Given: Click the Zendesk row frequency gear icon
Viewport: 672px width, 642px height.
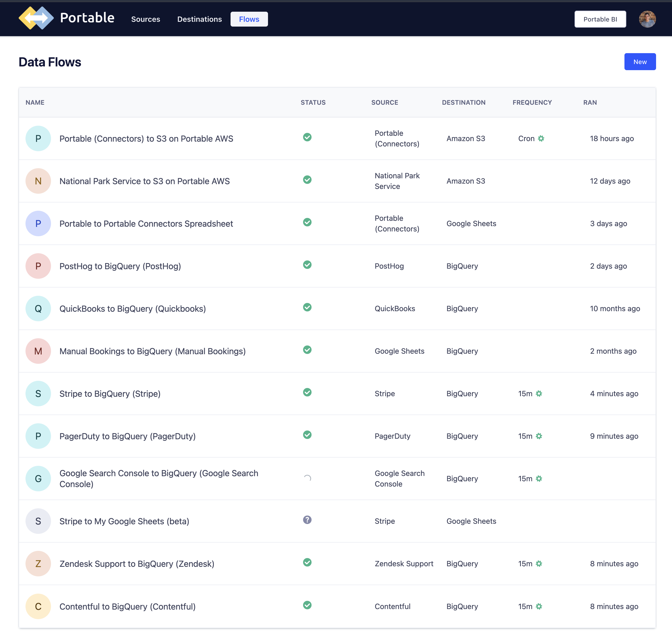Looking at the screenshot, I should (539, 564).
